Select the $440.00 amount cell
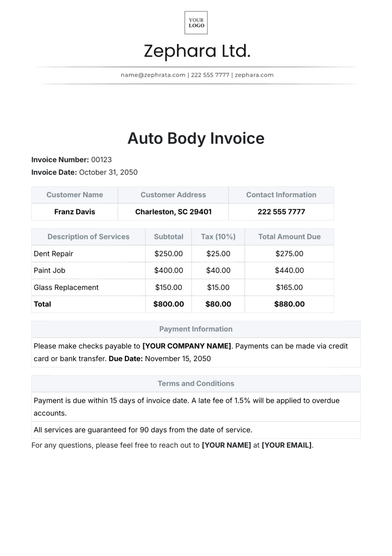The height and width of the screenshot is (556, 392). pyautogui.click(x=289, y=270)
